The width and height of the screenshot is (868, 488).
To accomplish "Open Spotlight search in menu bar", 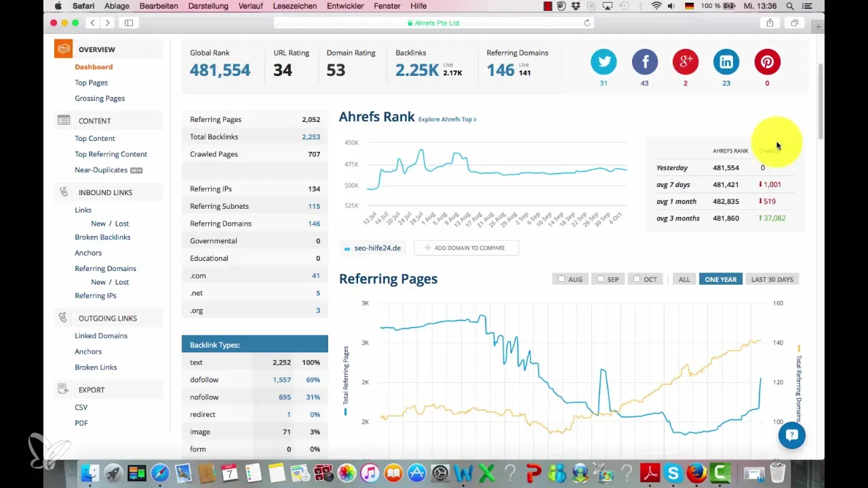I will [790, 6].
